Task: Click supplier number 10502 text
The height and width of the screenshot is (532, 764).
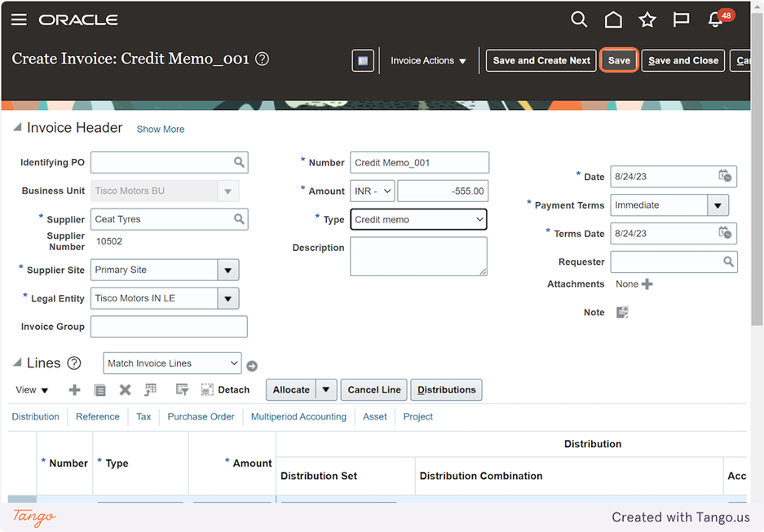Action: [x=109, y=241]
